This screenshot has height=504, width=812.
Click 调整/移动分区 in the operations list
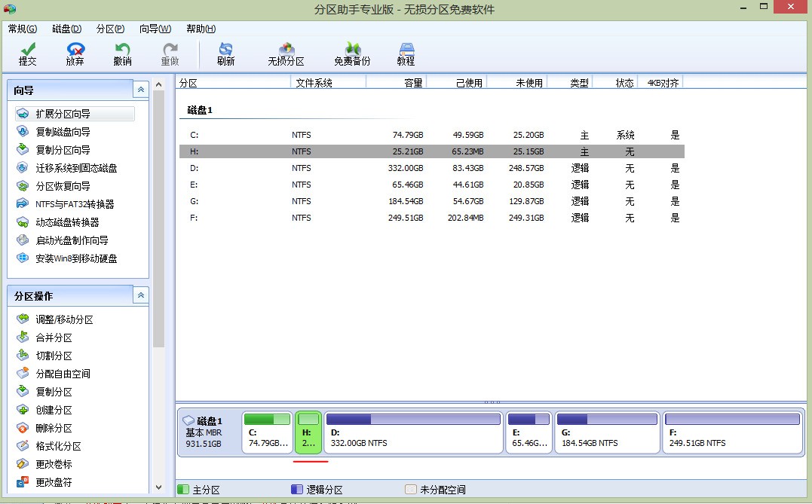(x=64, y=319)
